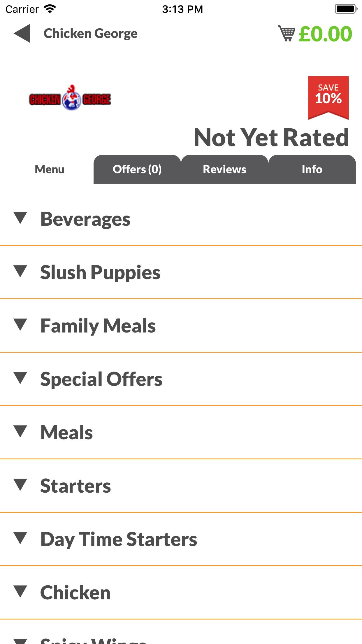The height and width of the screenshot is (644, 362).
Task: Expand the Chicken section arrow
Action: click(20, 592)
